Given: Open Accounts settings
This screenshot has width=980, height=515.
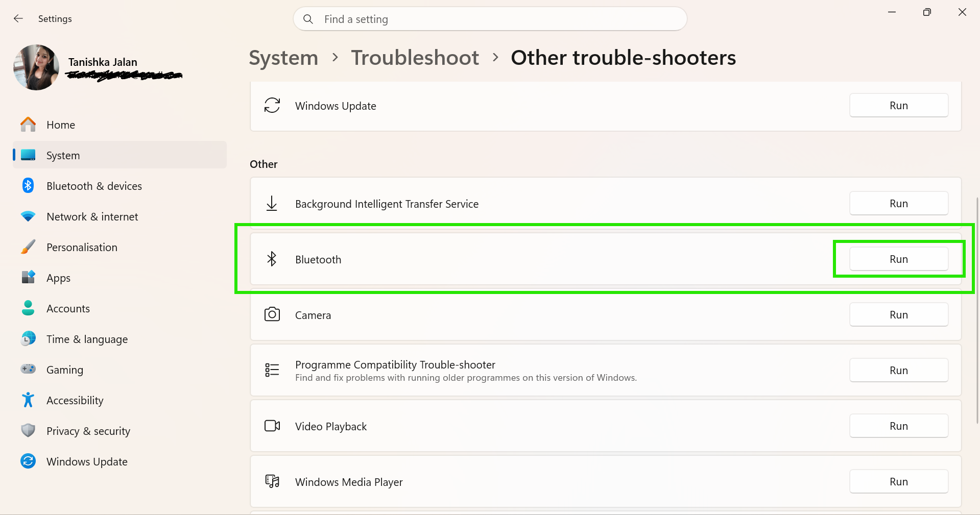Looking at the screenshot, I should point(119,308).
